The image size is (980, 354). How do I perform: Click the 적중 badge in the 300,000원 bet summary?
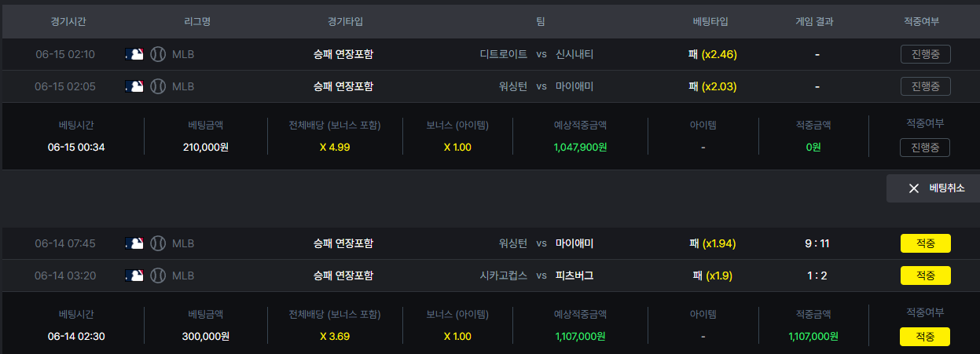[x=925, y=337]
